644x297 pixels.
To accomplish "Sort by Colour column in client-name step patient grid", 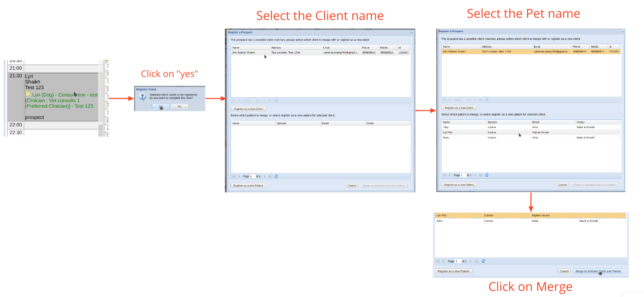I will tap(387, 123).
